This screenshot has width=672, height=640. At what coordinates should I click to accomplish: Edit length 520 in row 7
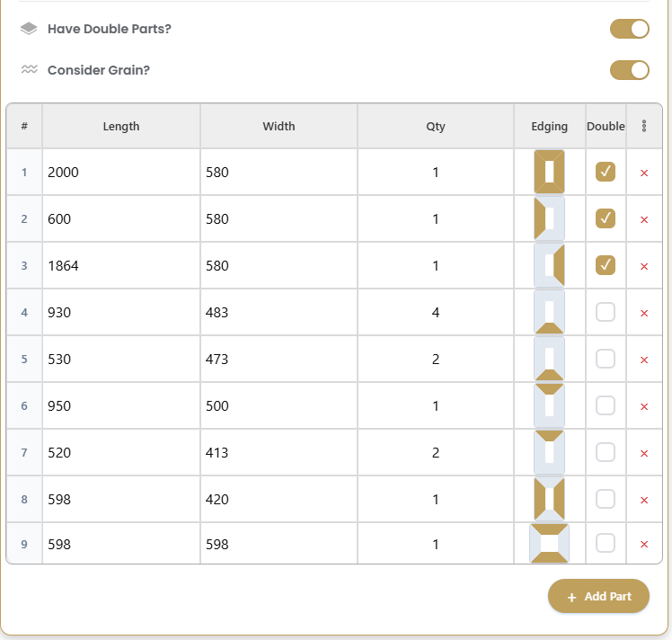click(121, 452)
